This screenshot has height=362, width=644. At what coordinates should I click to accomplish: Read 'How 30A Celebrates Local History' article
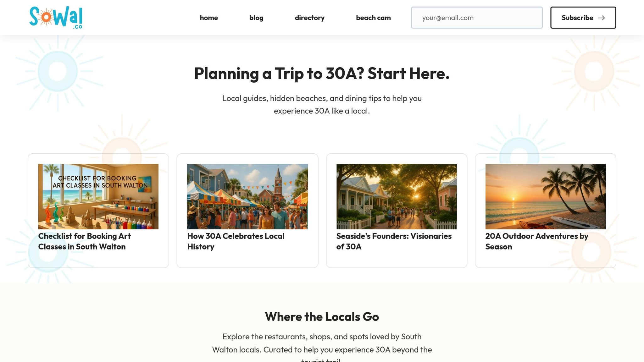(x=236, y=241)
